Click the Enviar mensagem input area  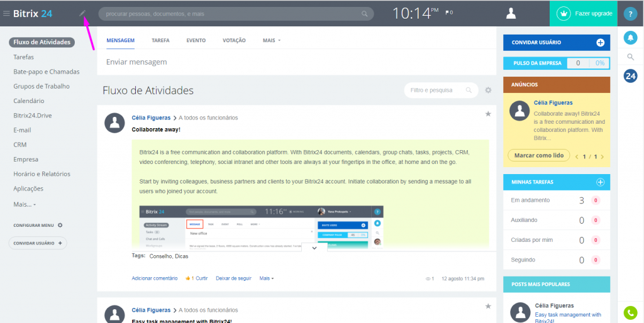pyautogui.click(x=297, y=62)
